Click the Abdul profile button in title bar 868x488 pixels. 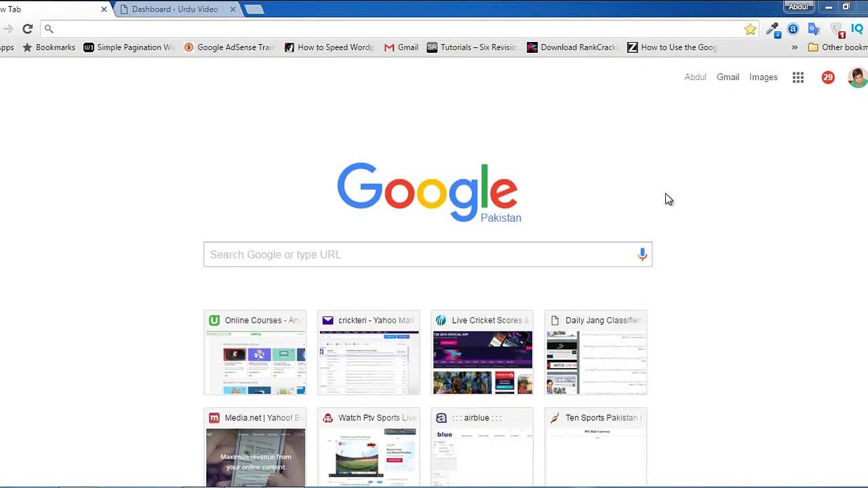coord(798,7)
